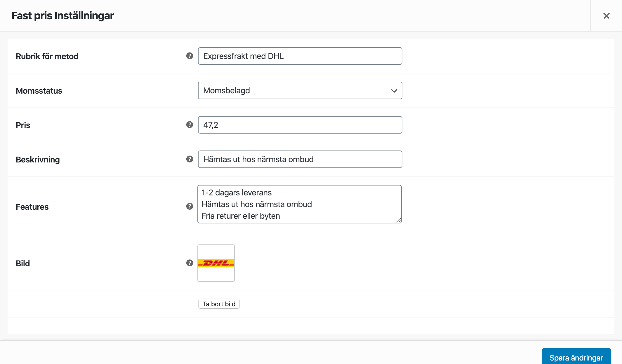Image resolution: width=622 pixels, height=364 pixels.
Task: Click the Features textarea resize handle
Action: tap(399, 220)
